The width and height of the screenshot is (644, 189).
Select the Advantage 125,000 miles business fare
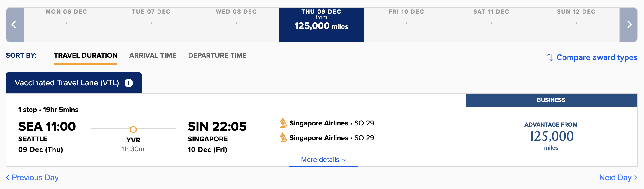(551, 136)
